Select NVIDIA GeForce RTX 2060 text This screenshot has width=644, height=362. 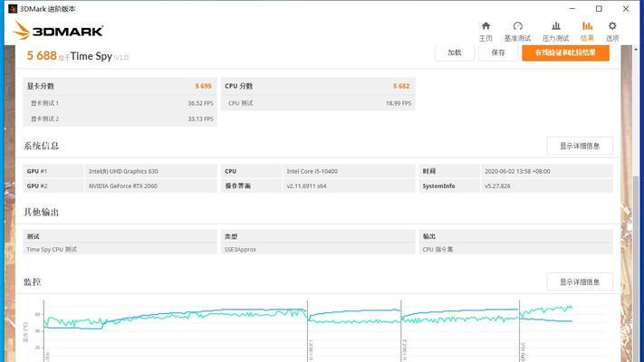click(123, 186)
